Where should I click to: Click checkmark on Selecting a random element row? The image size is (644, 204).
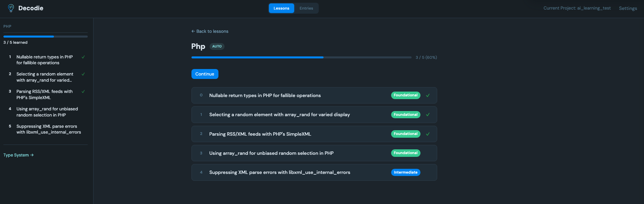click(428, 115)
